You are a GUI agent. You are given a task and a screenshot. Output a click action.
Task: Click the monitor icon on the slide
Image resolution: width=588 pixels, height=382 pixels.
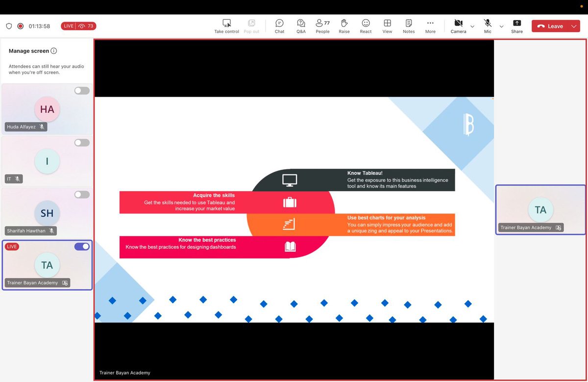click(290, 180)
